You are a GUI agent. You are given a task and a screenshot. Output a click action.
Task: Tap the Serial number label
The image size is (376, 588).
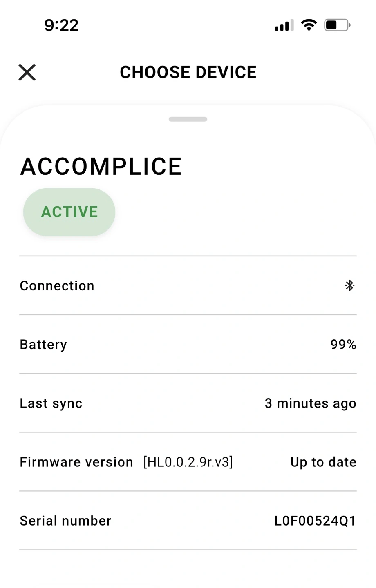(x=65, y=521)
